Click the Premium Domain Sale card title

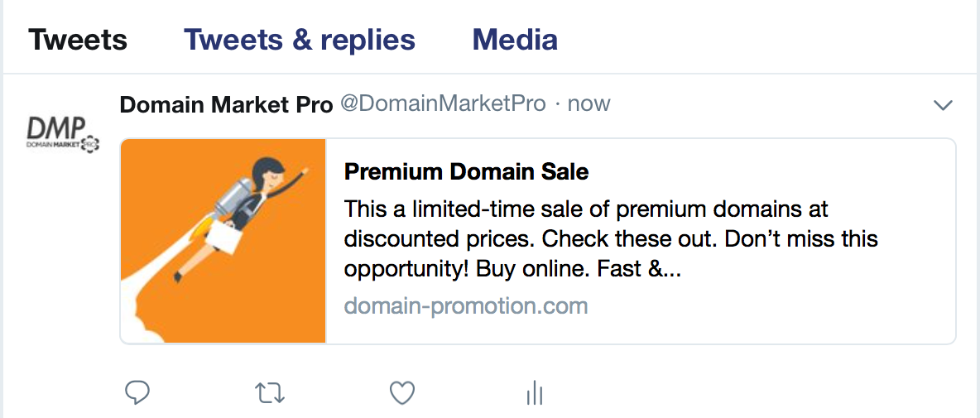(x=466, y=171)
